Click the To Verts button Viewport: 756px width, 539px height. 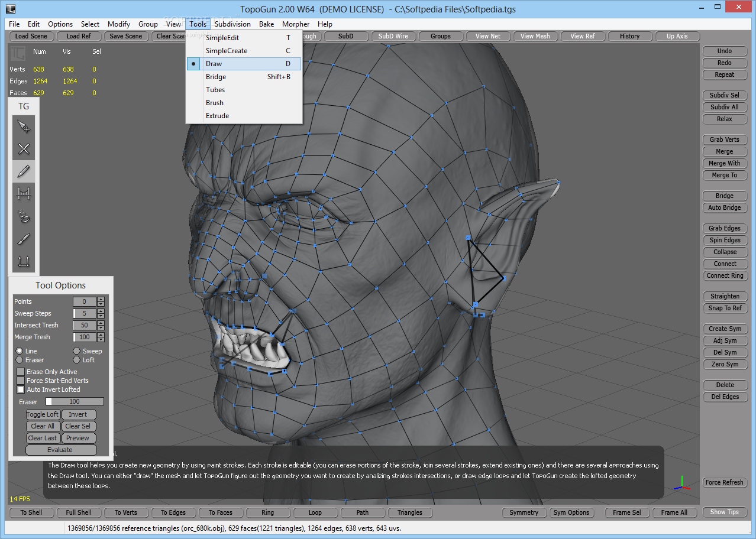(126, 512)
